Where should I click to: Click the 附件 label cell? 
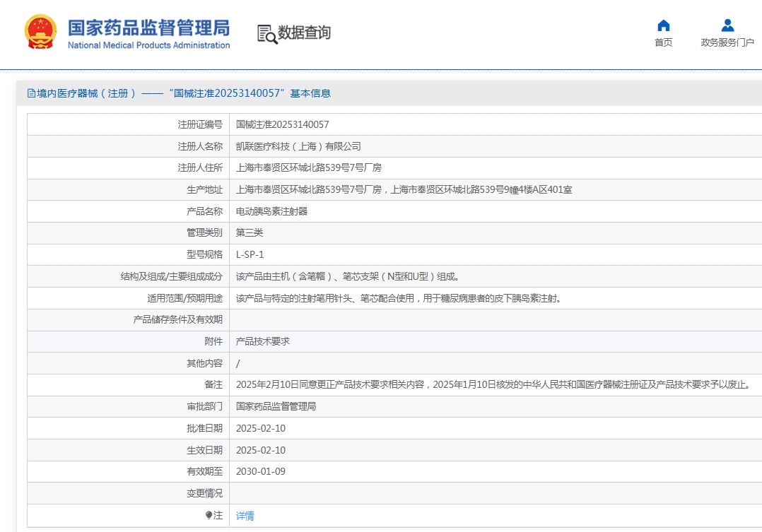129,341
